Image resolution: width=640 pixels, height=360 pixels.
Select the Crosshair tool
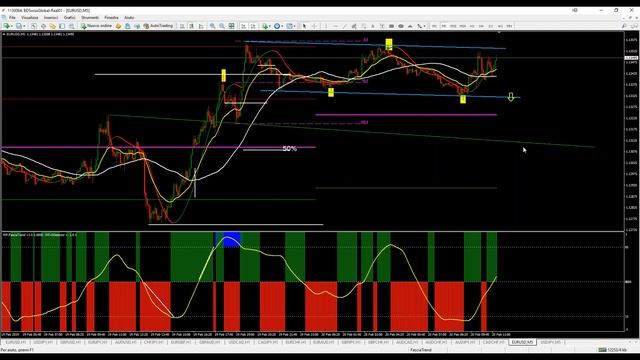point(314,26)
